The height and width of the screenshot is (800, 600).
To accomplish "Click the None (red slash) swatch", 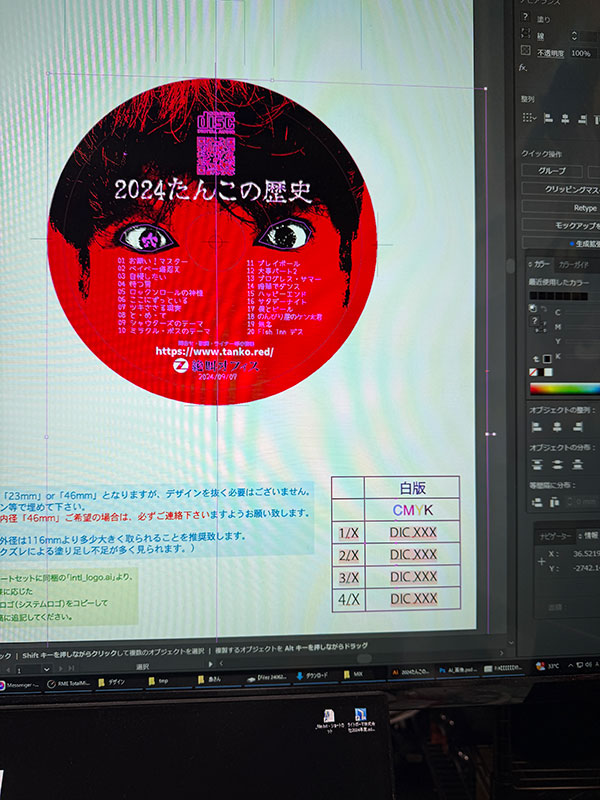I will point(534,372).
